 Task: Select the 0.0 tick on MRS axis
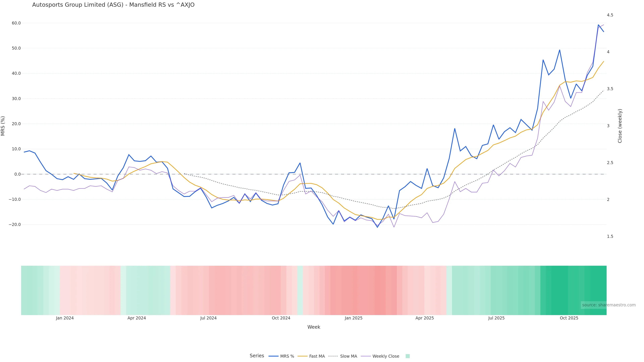point(17,174)
